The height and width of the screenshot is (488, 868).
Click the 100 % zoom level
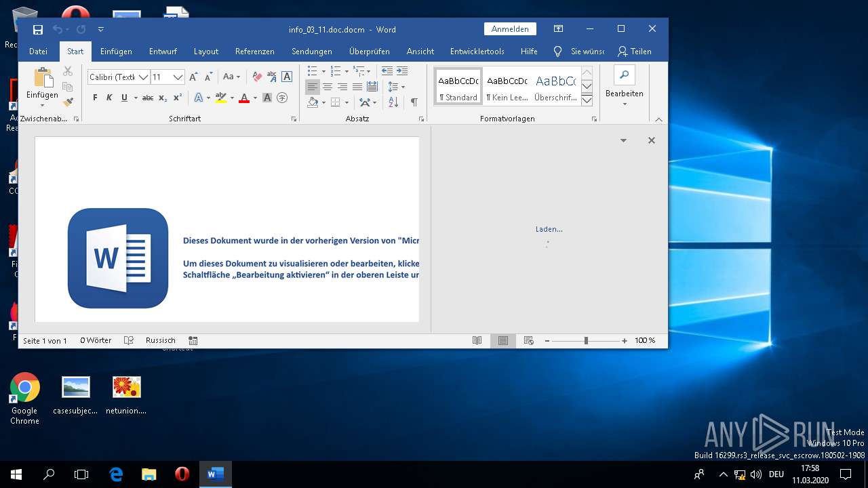click(x=645, y=341)
